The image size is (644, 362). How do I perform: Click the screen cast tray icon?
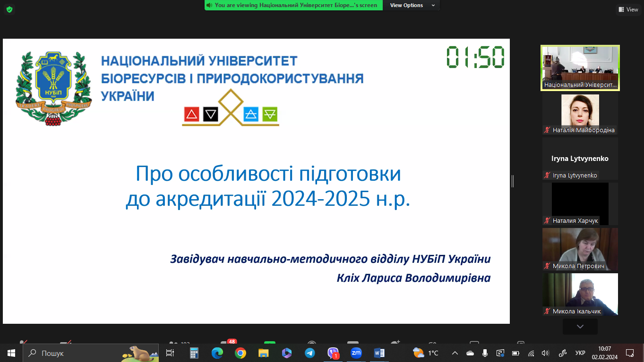(500, 353)
